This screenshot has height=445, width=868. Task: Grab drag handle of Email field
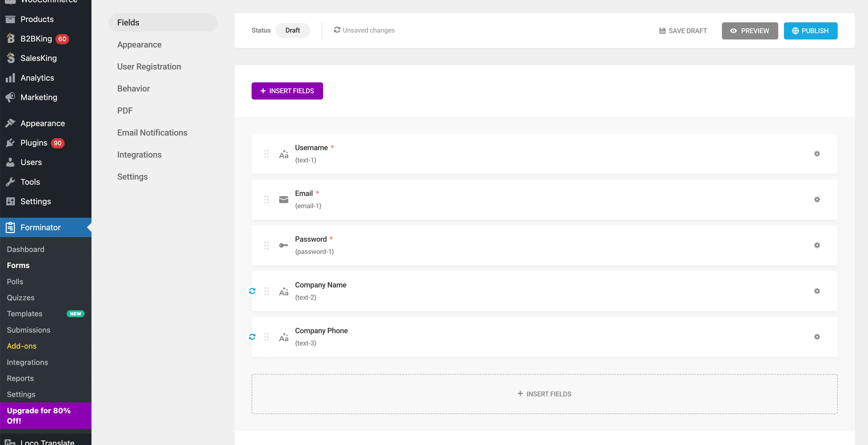pyautogui.click(x=266, y=200)
